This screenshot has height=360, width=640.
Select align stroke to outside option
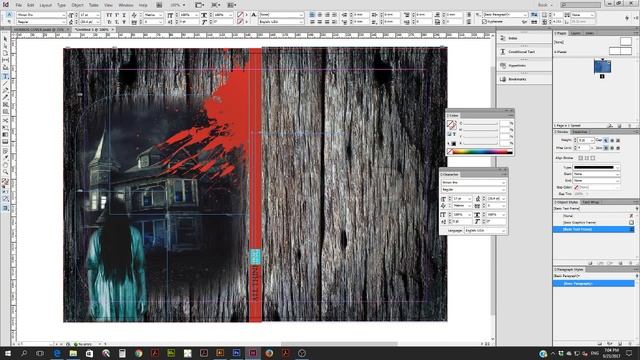593,158
